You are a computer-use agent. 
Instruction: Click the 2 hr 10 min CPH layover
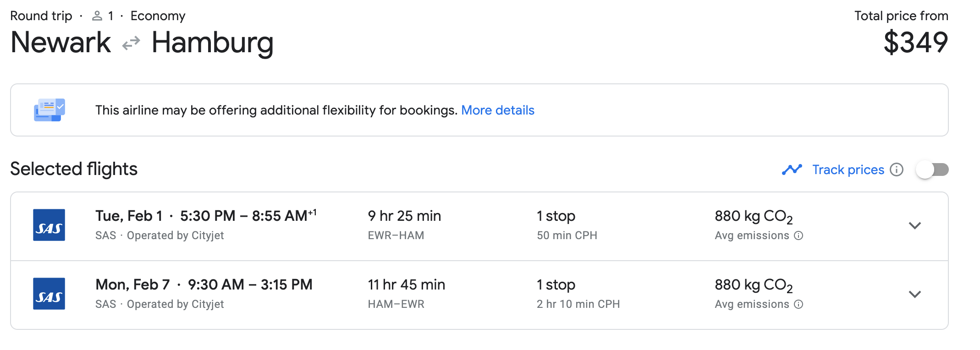point(578,304)
